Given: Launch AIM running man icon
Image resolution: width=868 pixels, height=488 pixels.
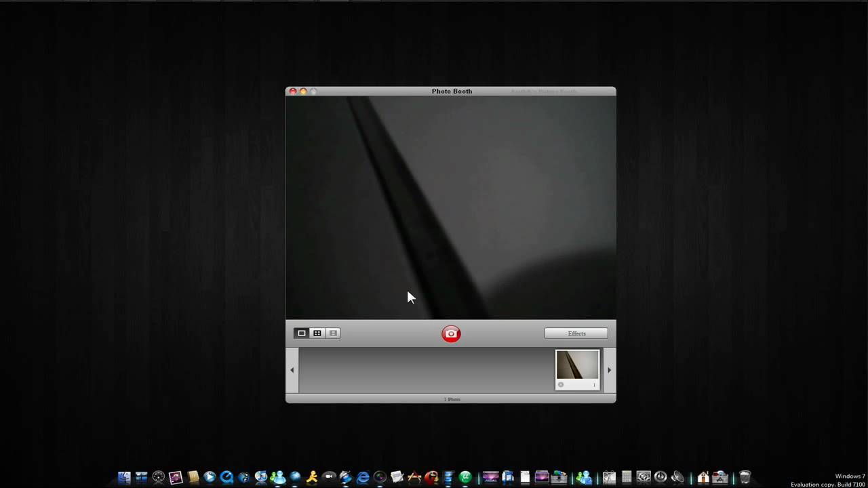Looking at the screenshot, I should click(312, 477).
